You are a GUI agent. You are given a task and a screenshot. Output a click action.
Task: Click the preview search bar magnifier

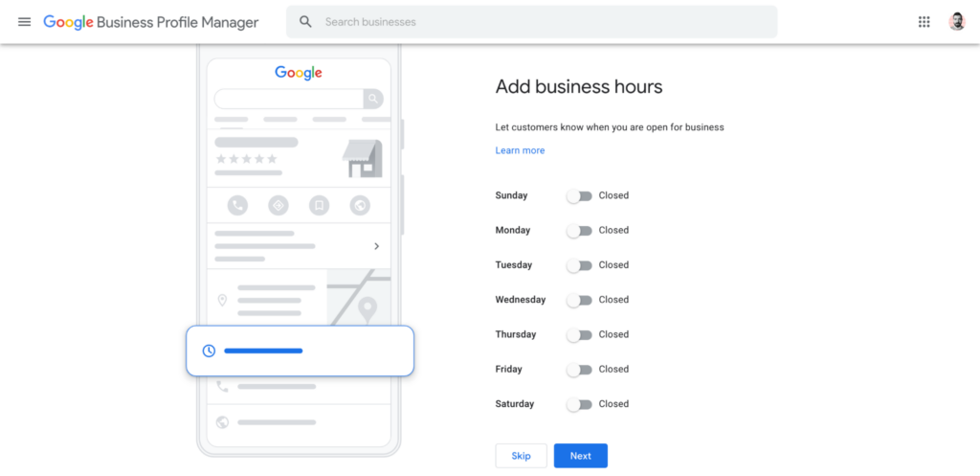[373, 99]
